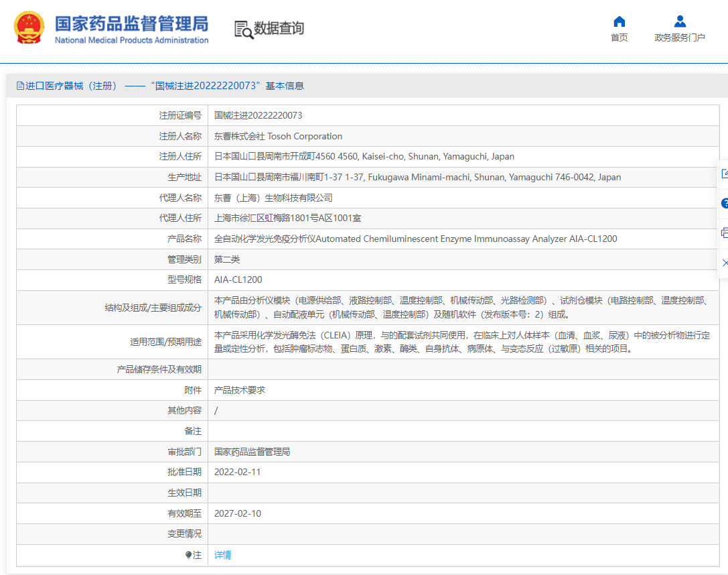The image size is (728, 575).
Task: Click the 适用范围/预期用途 row label
Action: pyautogui.click(x=165, y=342)
